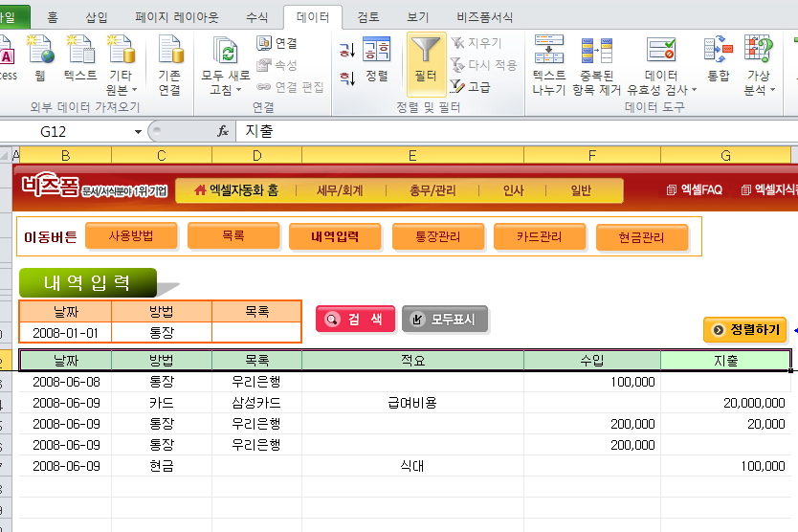Open the Excel FAQ link
The width and height of the screenshot is (798, 532).
pyautogui.click(x=695, y=190)
